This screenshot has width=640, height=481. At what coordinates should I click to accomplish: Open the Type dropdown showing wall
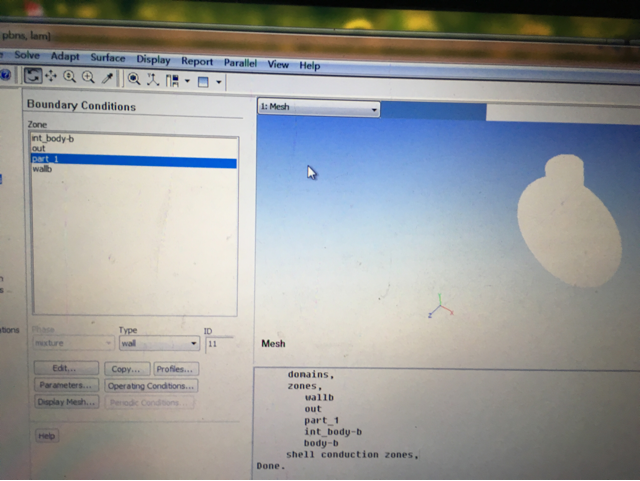[x=159, y=343]
